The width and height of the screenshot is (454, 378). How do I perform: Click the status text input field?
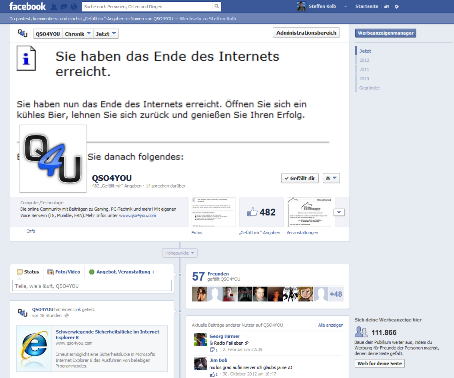(x=92, y=286)
